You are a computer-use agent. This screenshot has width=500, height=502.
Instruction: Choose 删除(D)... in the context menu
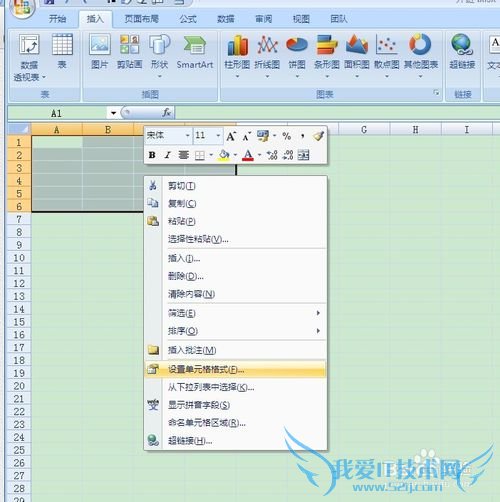click(236, 276)
